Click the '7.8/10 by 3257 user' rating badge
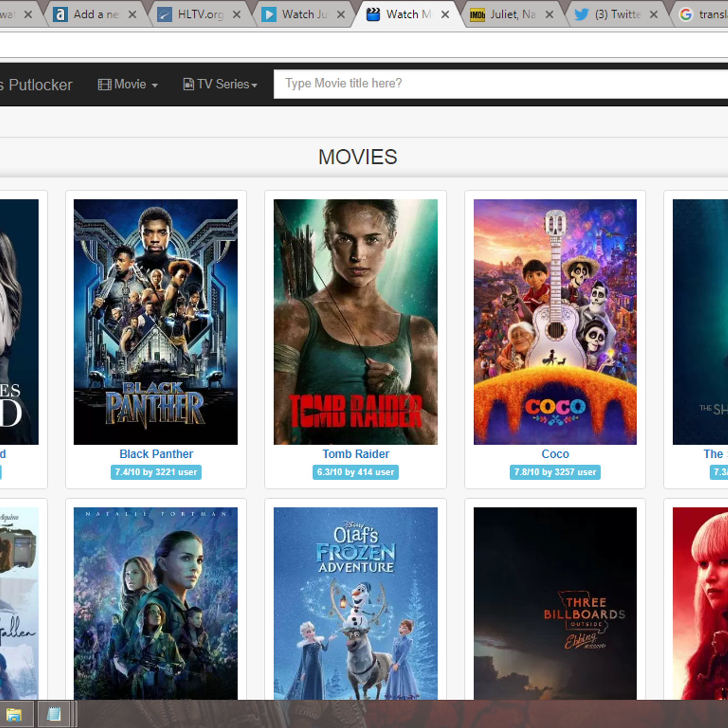The width and height of the screenshot is (728, 728). [555, 472]
